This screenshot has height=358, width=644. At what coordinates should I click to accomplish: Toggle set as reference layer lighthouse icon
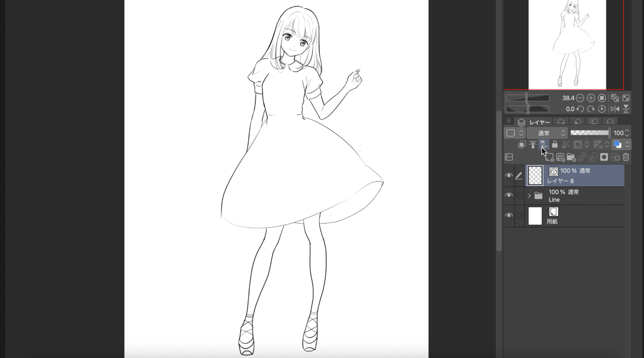coord(533,145)
